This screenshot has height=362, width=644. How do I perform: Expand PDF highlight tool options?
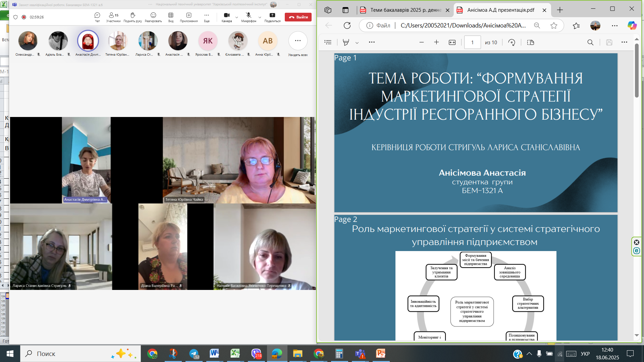click(x=357, y=43)
